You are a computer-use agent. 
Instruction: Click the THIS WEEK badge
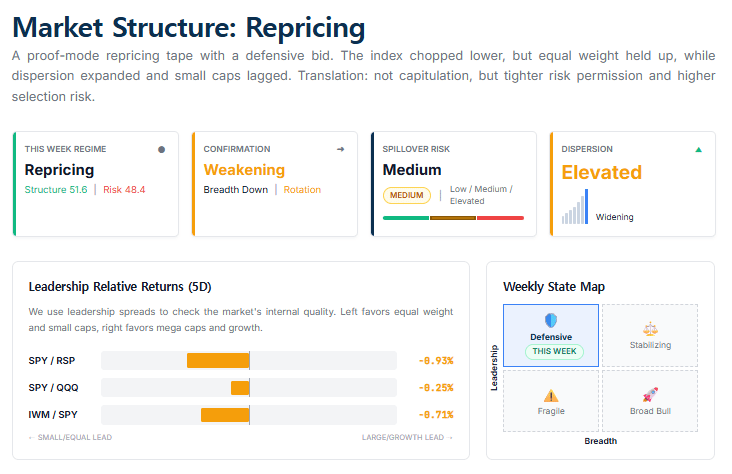551,351
